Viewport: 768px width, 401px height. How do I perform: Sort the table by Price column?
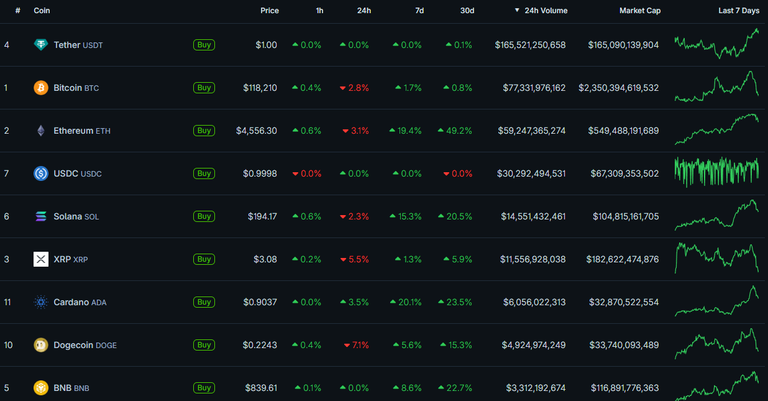pyautogui.click(x=269, y=10)
